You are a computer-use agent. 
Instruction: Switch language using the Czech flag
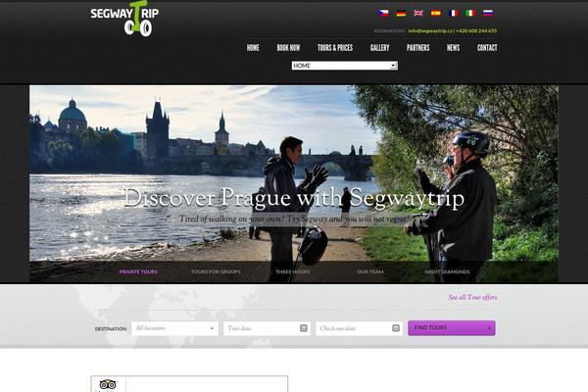(383, 13)
